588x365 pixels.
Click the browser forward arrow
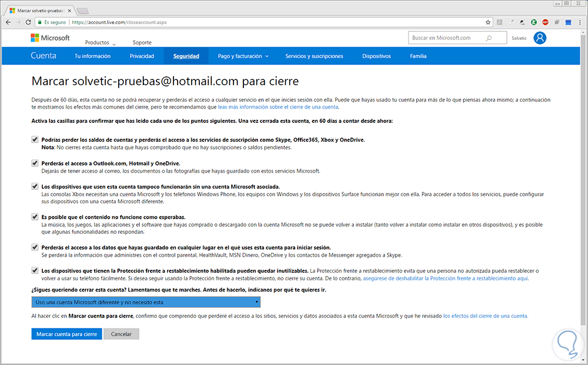tap(18, 22)
